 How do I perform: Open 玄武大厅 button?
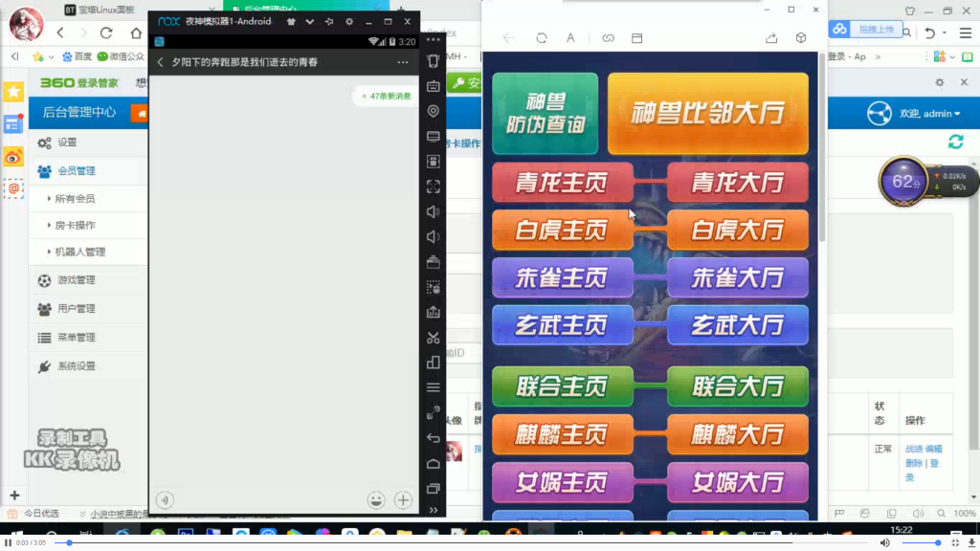click(x=738, y=325)
